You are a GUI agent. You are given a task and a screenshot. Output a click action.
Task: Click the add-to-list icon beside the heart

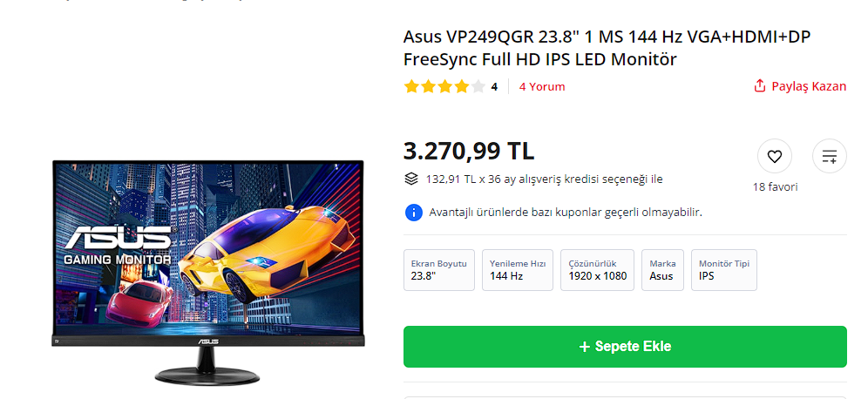829,157
